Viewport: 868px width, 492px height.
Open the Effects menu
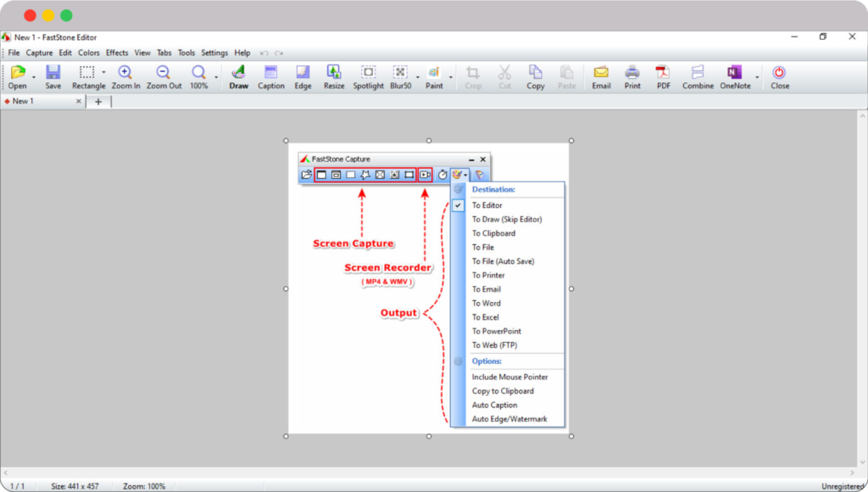117,53
